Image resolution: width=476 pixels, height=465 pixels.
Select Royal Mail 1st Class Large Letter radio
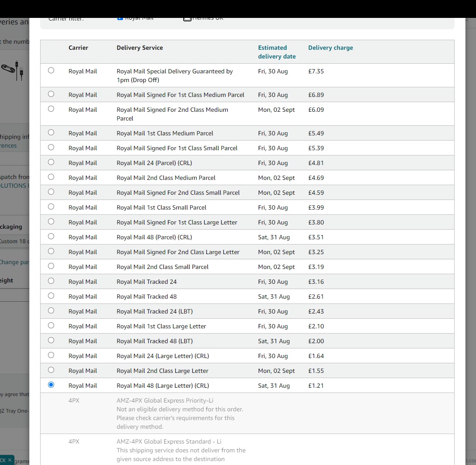51,326
